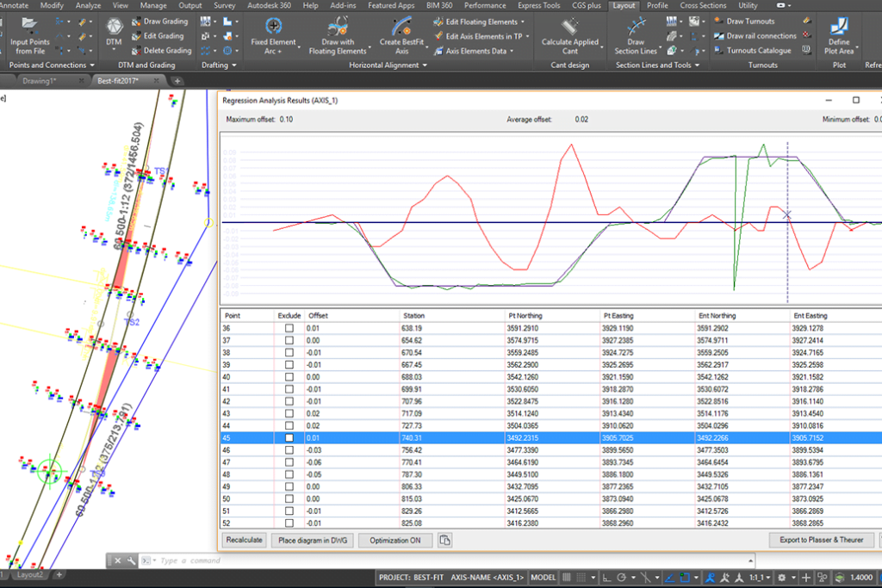Choose the Draw with Floating Elements tool
The image size is (882, 588).
tap(338, 26)
